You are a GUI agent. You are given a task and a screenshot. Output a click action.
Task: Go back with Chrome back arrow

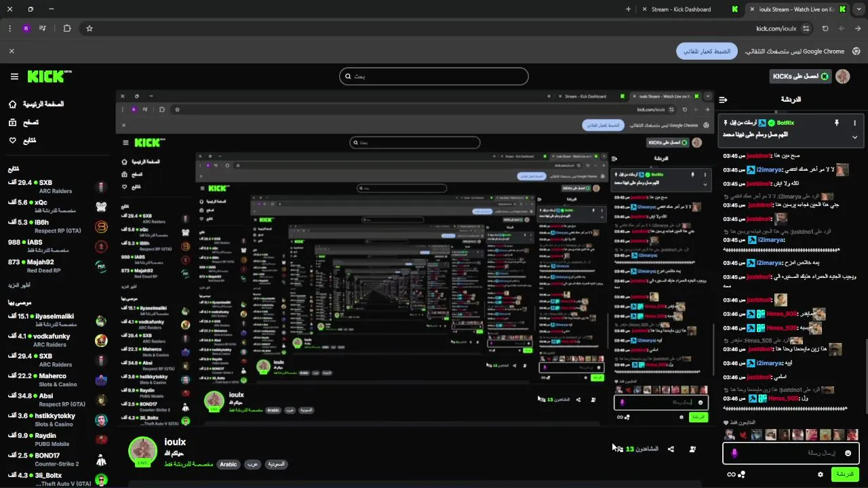pos(858,28)
